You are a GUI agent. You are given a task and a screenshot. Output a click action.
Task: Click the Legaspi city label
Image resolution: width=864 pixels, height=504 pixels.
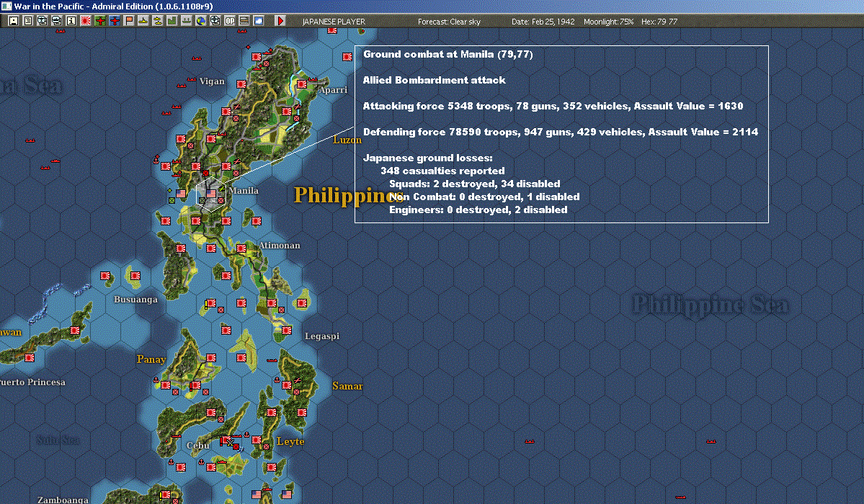point(322,336)
